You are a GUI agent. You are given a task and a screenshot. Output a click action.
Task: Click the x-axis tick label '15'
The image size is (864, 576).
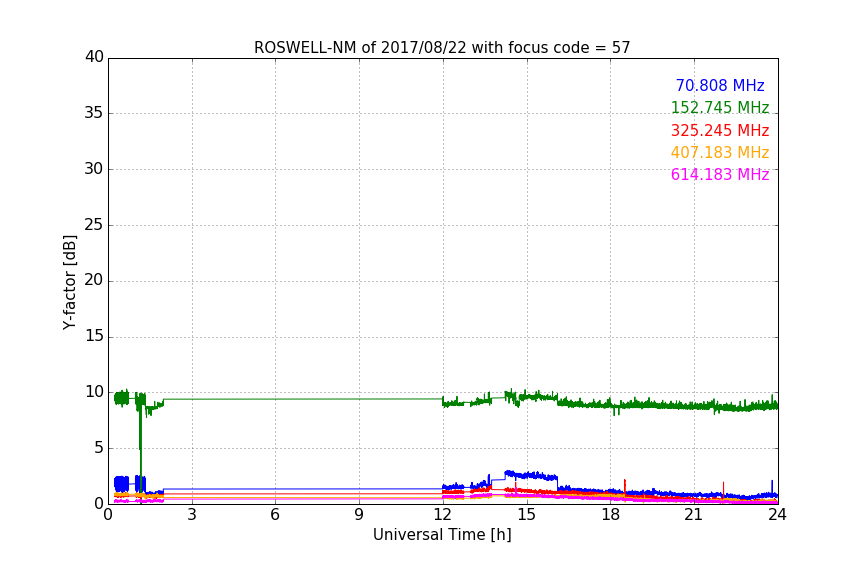tap(526, 515)
